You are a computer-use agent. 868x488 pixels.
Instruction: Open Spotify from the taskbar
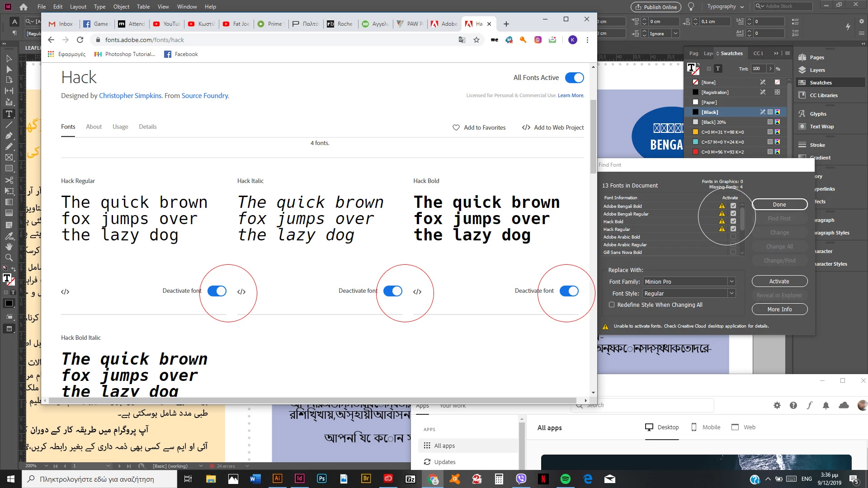pos(565,479)
